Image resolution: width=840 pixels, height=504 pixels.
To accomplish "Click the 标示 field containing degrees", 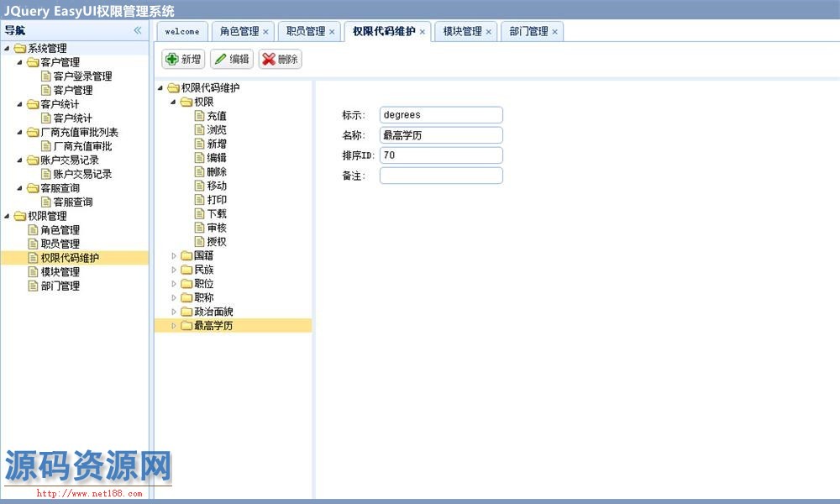I will [441, 115].
